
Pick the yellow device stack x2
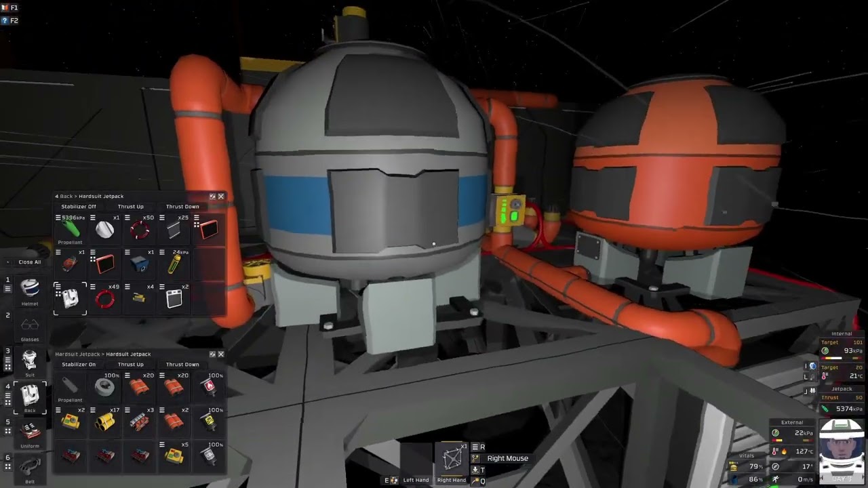[x=71, y=422]
